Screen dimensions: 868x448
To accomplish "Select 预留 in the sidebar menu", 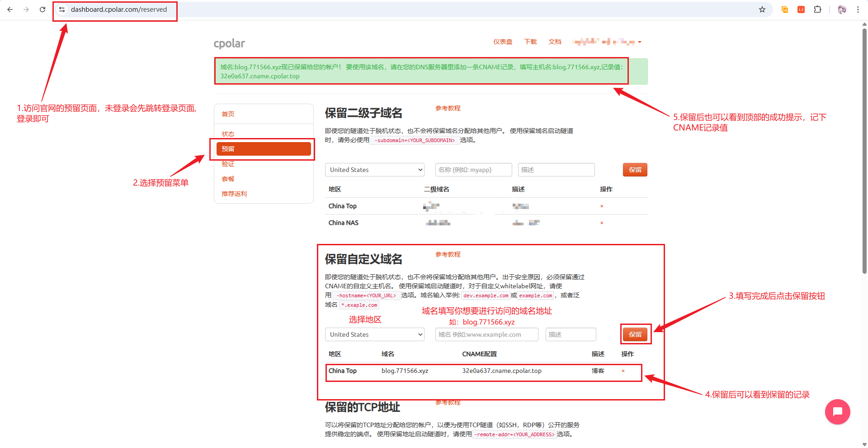I will coord(264,149).
